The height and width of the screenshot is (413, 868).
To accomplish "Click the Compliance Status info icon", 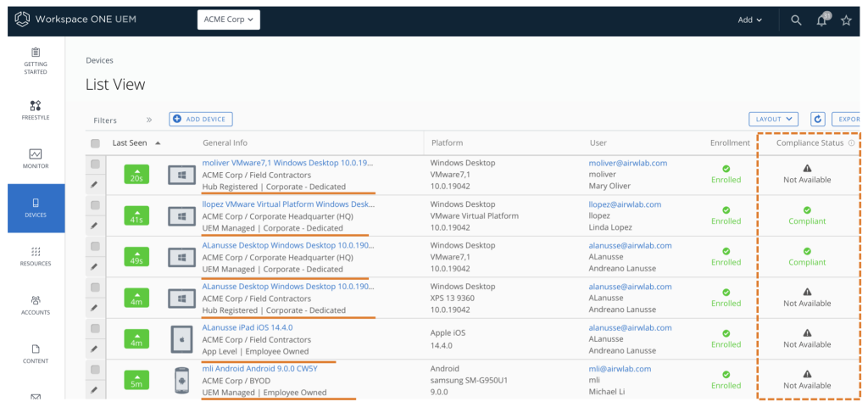I will 851,143.
